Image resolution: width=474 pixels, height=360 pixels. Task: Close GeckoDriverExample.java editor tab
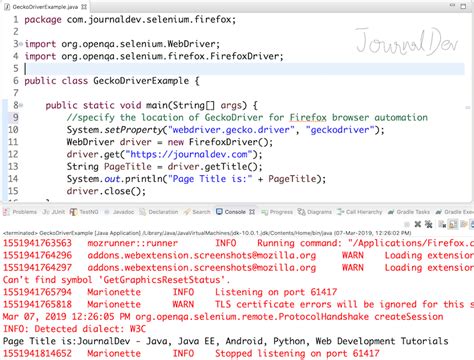point(84,6)
